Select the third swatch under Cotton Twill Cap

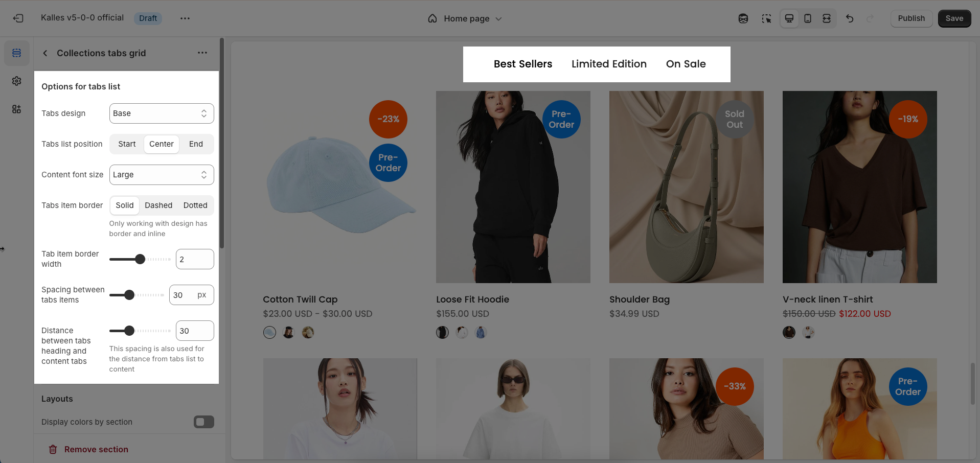point(308,333)
